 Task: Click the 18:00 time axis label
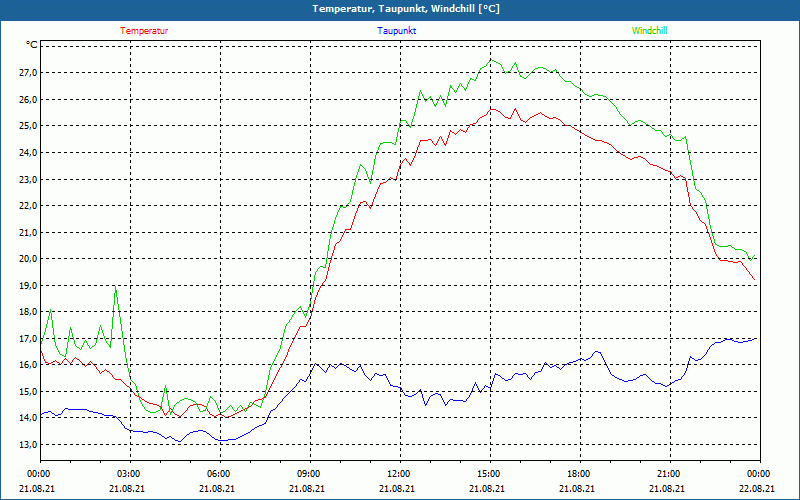pyautogui.click(x=580, y=474)
